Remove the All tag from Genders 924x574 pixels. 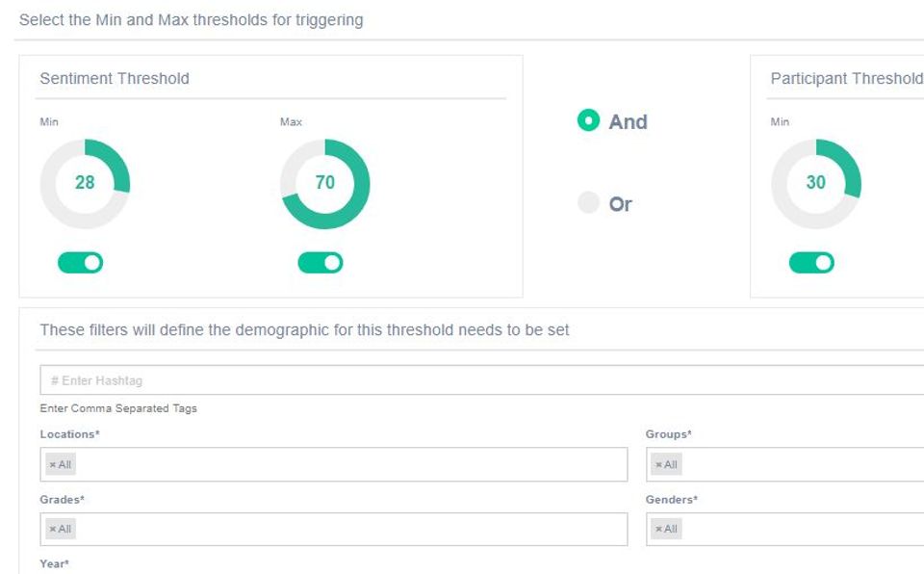(658, 529)
